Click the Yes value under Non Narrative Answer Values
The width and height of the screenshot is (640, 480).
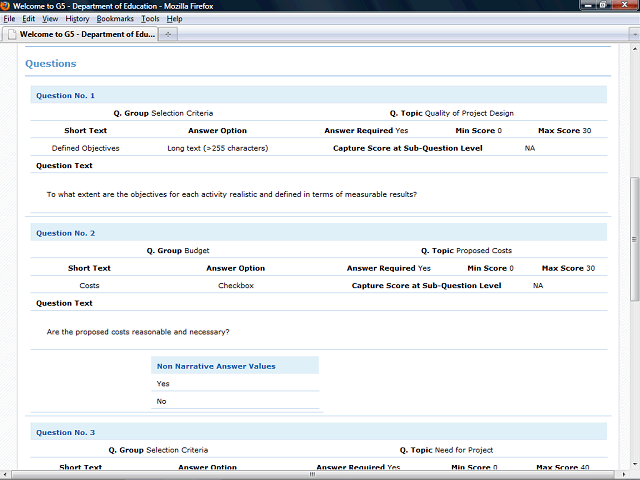[163, 383]
